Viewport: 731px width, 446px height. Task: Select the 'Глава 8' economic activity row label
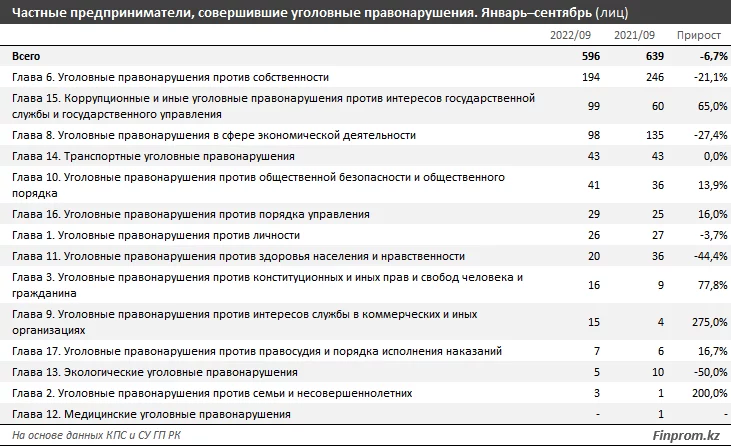214,135
